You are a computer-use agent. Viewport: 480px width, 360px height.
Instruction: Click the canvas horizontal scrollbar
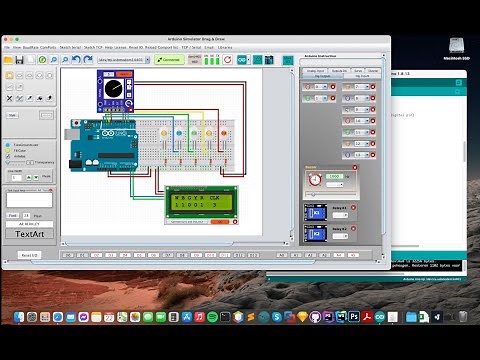tap(148, 244)
